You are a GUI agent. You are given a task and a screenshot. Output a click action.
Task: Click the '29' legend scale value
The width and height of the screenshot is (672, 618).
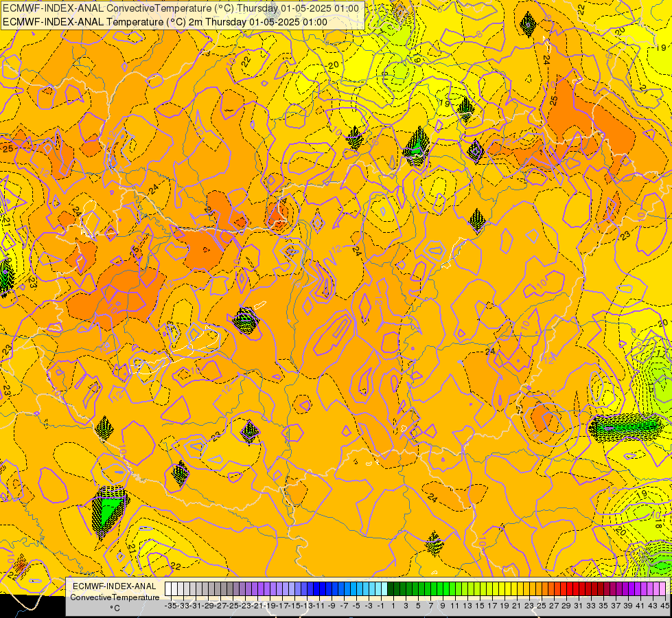click(566, 606)
